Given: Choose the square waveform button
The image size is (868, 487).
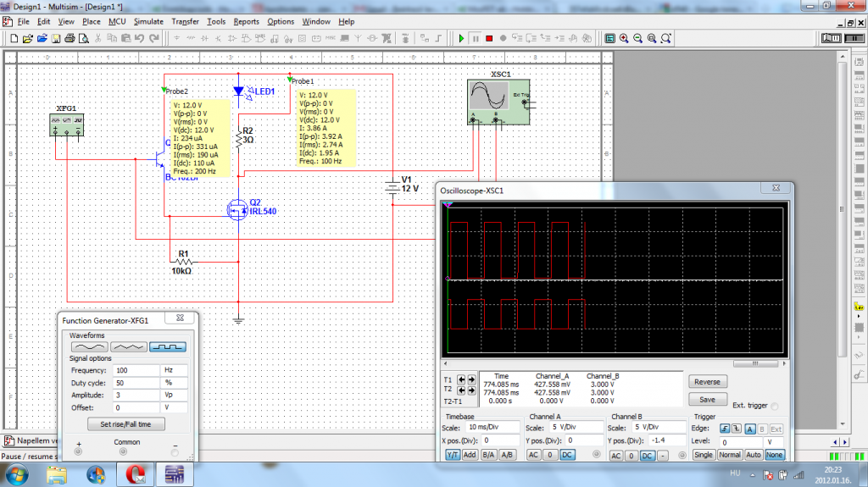Looking at the screenshot, I should 167,346.
